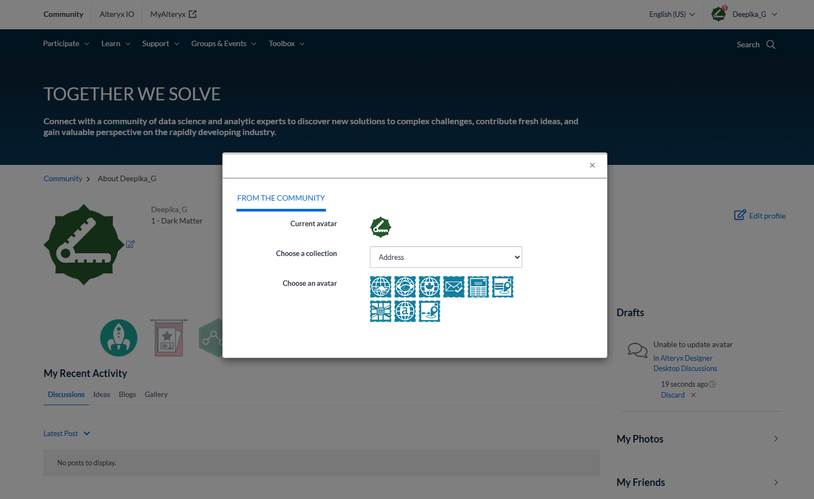Click the star banner badge icon
Screen dimensions: 814x499
[x=168, y=338]
